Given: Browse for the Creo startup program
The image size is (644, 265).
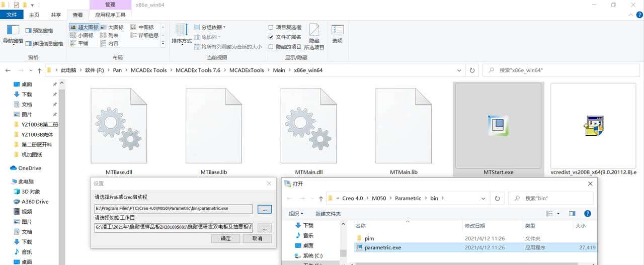Looking at the screenshot, I should tap(264, 209).
